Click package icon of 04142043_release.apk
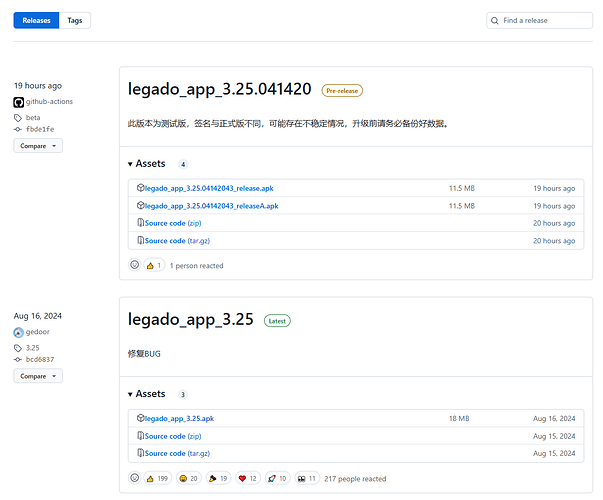 (140, 188)
